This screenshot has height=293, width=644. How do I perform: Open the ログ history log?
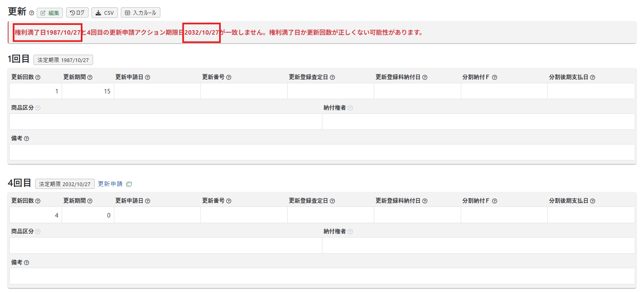77,13
